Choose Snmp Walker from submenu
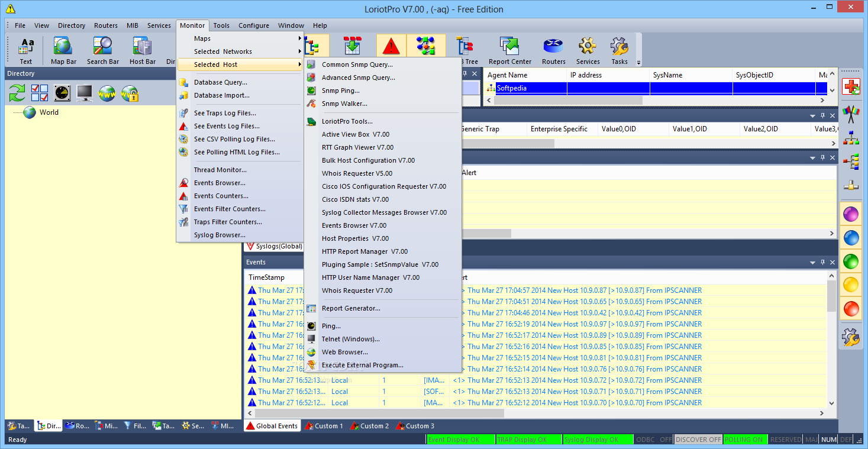The width and height of the screenshot is (868, 449). click(382, 104)
